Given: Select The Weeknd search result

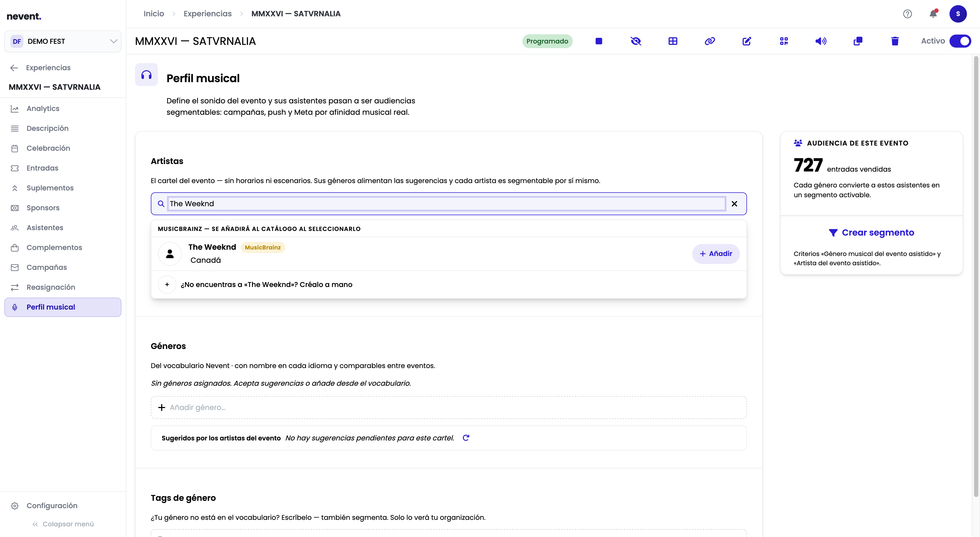Looking at the screenshot, I should [x=449, y=254].
